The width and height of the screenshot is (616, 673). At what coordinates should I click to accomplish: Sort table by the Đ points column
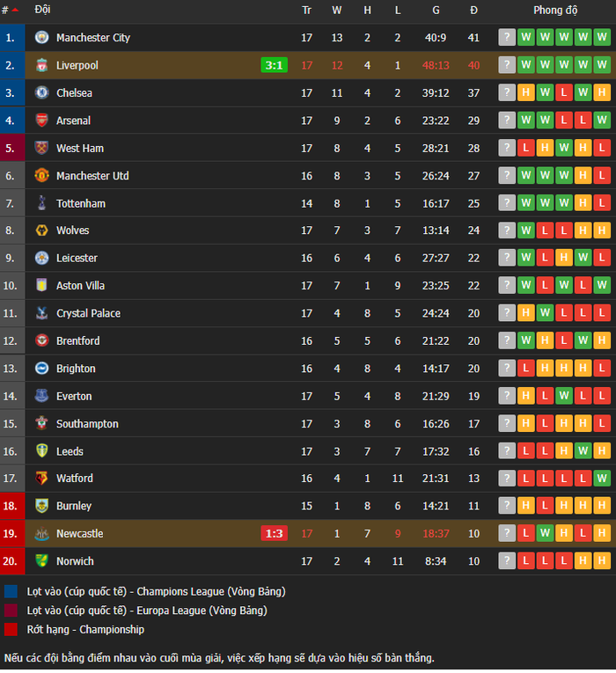click(x=473, y=10)
